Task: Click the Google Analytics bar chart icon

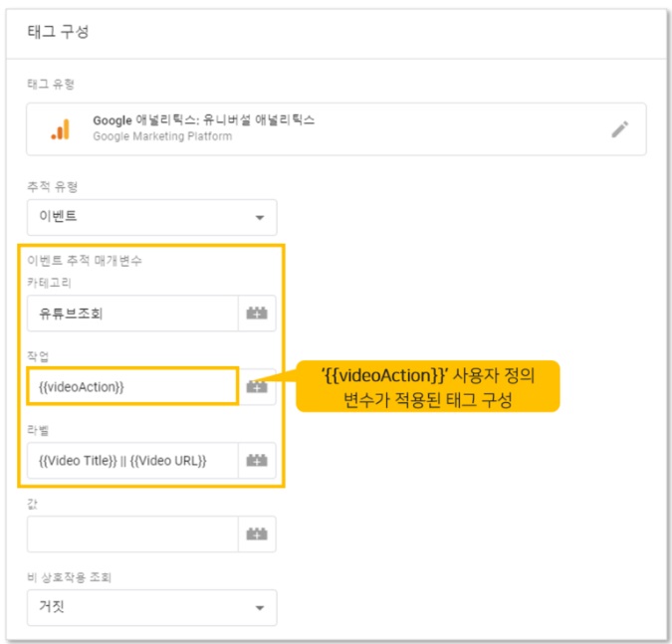Action: (61, 129)
